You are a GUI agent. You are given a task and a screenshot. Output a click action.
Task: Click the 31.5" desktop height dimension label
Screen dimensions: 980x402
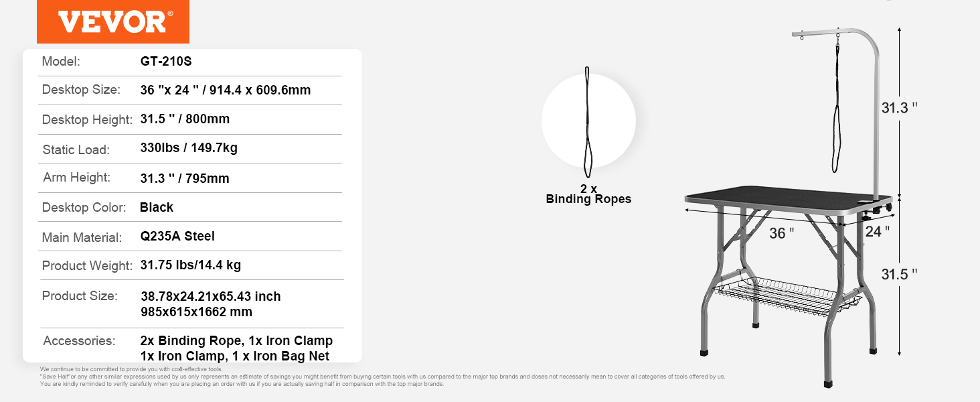coord(898,274)
